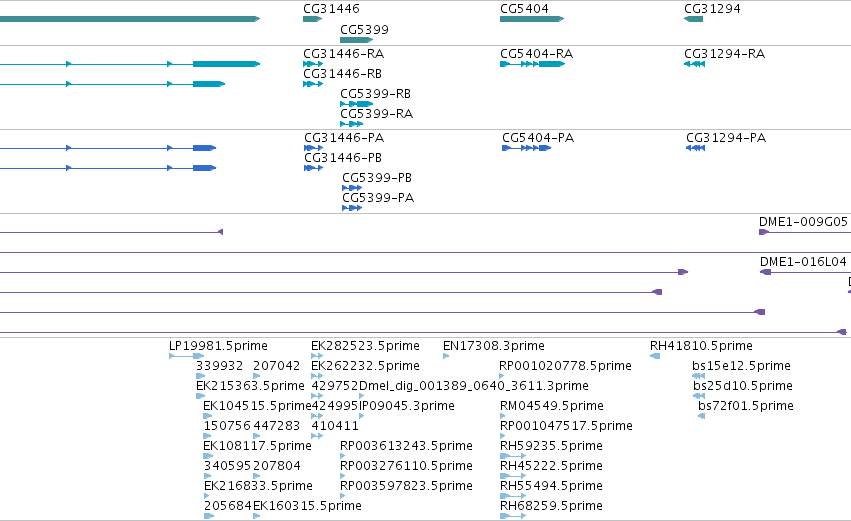The image size is (851, 521).
Task: Select EST RH41810.5prime
Action: [x=655, y=356]
